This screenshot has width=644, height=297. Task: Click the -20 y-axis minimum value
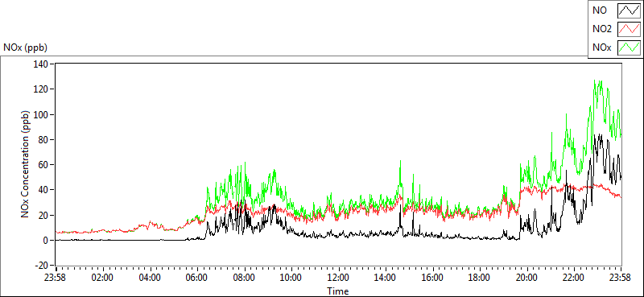43,266
